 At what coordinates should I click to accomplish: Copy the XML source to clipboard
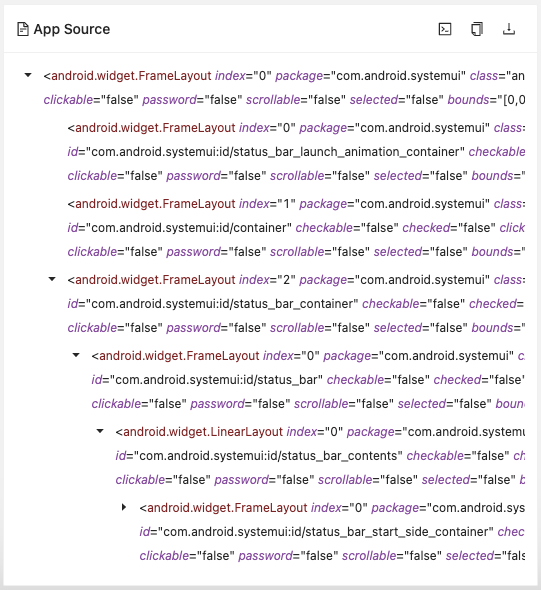pyautogui.click(x=477, y=29)
